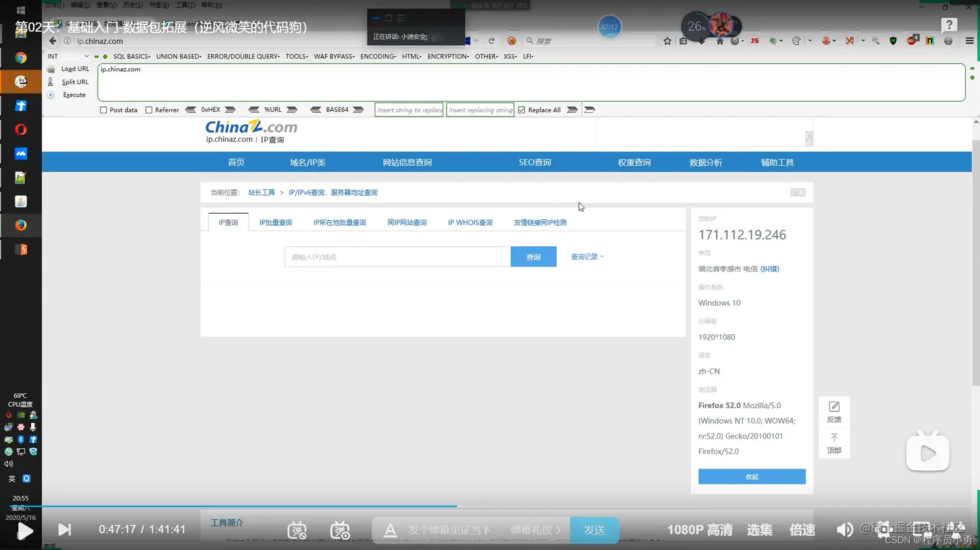
Task: Open the UNION BASED dropdown menu
Action: (x=179, y=56)
